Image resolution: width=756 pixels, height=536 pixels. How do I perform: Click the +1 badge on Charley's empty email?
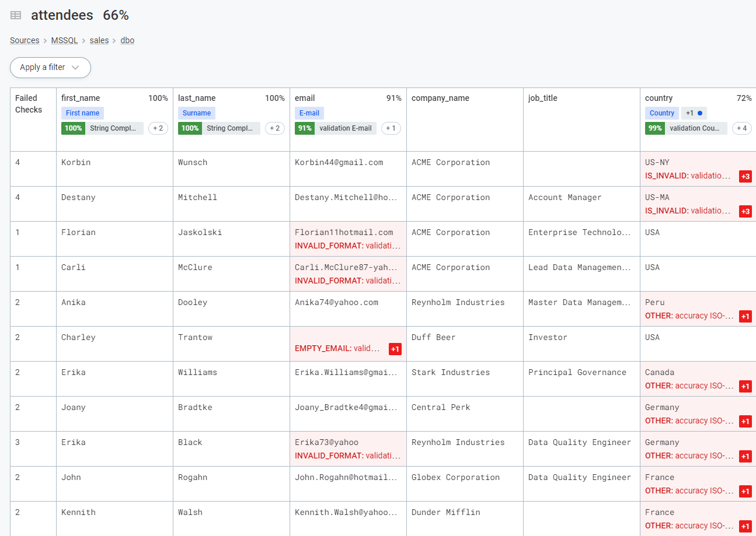click(x=395, y=349)
